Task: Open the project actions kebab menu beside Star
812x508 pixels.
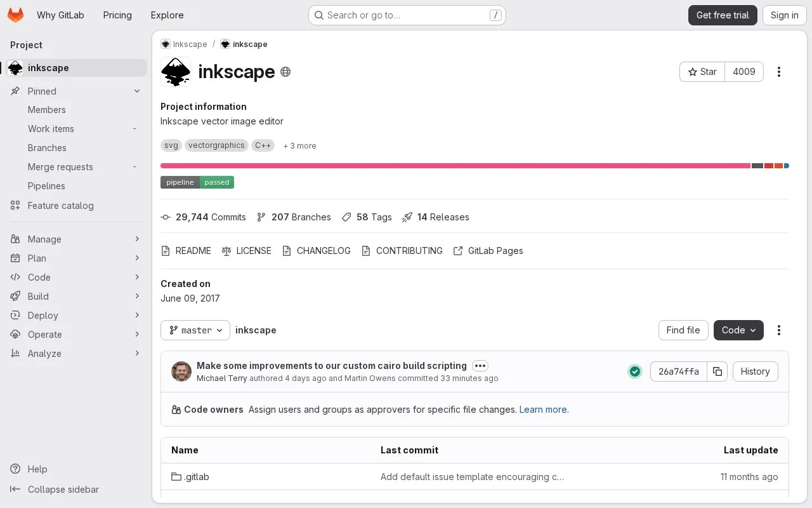Action: (x=779, y=72)
